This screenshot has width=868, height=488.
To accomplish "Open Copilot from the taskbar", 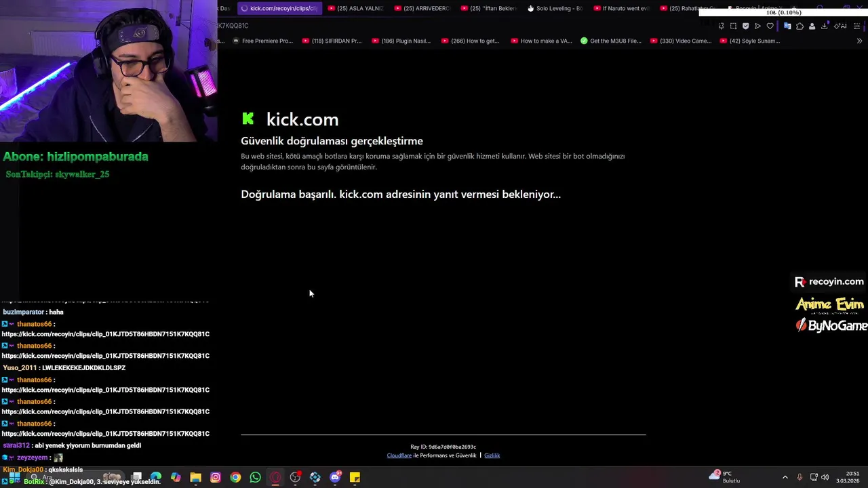I will pyautogui.click(x=176, y=477).
